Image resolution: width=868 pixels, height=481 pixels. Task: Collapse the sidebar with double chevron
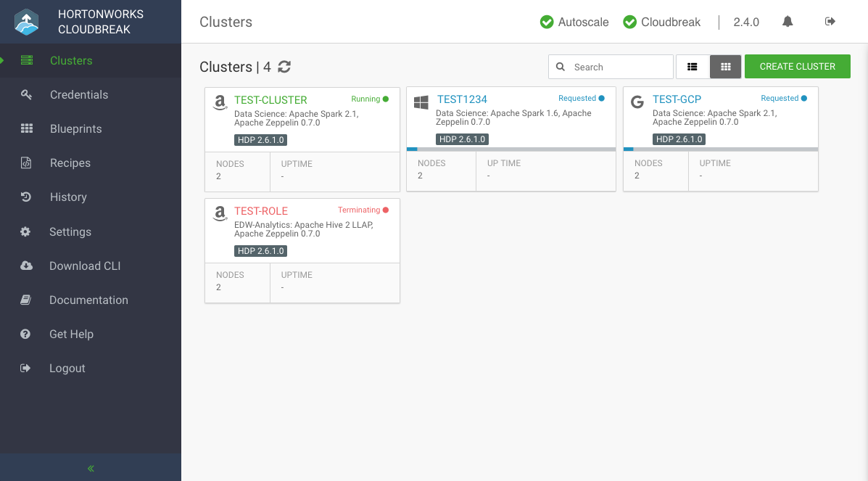pyautogui.click(x=91, y=468)
